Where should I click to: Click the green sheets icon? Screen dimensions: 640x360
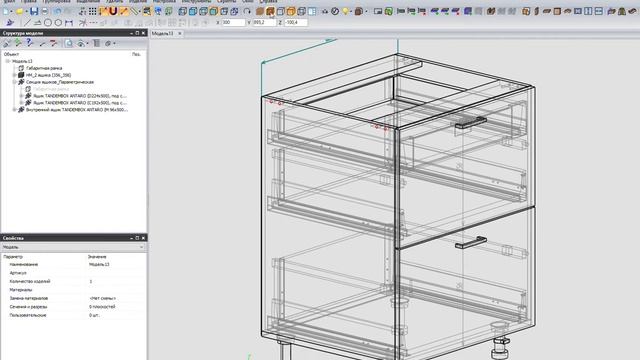tap(389, 11)
